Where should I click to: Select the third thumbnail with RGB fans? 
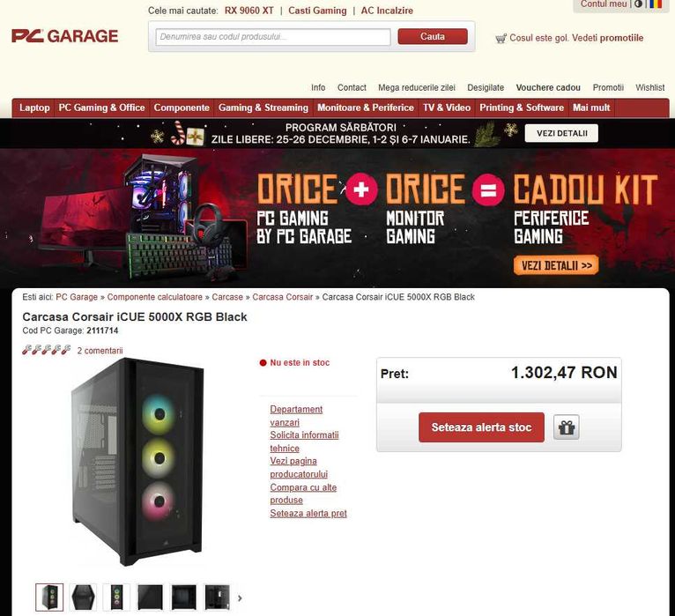[116, 597]
